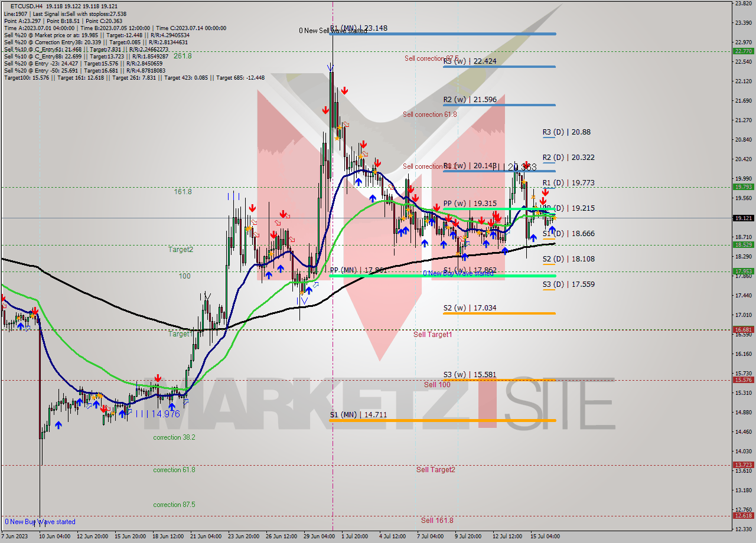Click the 'Sell Target2' label
The height and width of the screenshot is (543, 756).
click(436, 470)
